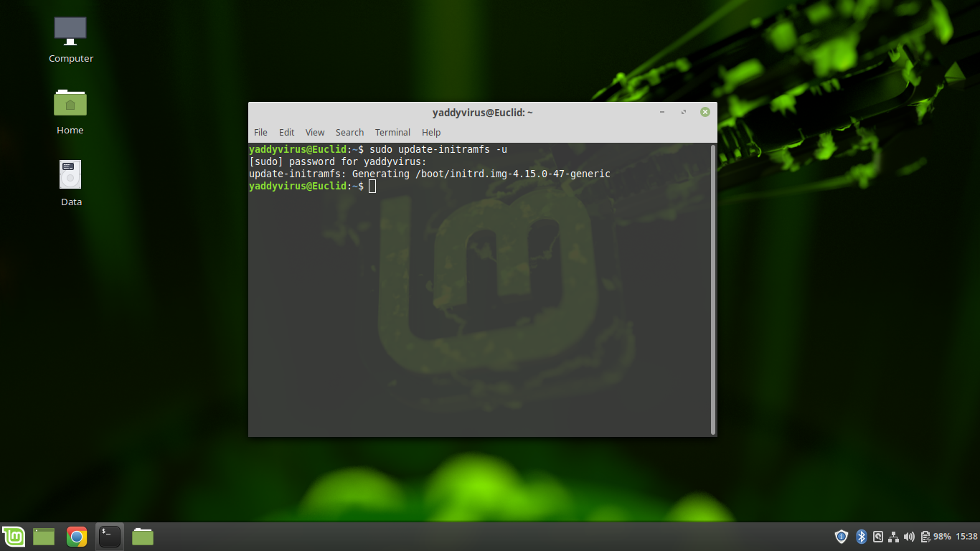Open the Linux Mint start menu
The image size is (980, 551).
coord(13,537)
